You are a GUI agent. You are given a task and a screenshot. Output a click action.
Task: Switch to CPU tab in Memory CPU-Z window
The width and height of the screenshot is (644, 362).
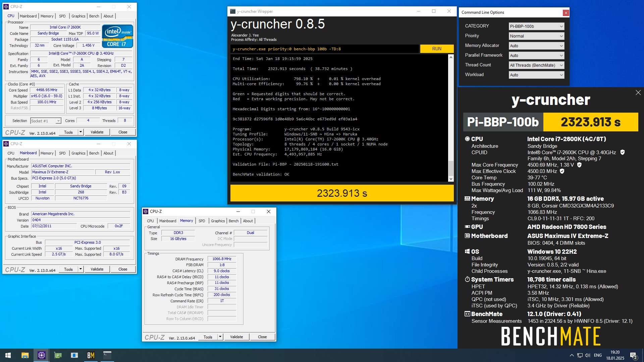tap(150, 221)
